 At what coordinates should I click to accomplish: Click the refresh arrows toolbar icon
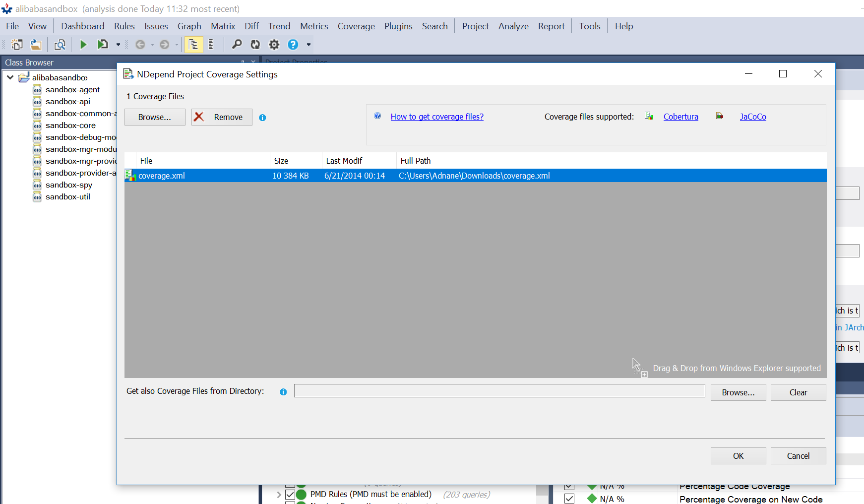pyautogui.click(x=255, y=45)
